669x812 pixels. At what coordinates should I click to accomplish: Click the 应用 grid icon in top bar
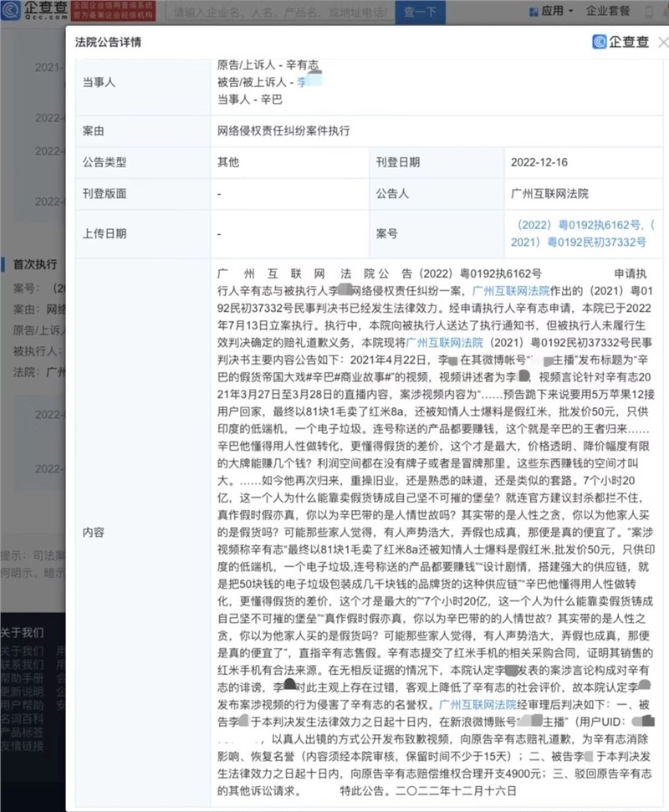(533, 12)
